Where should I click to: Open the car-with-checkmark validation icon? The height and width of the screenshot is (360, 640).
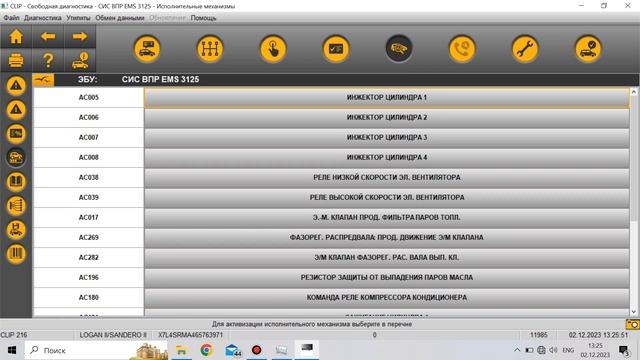588,49
